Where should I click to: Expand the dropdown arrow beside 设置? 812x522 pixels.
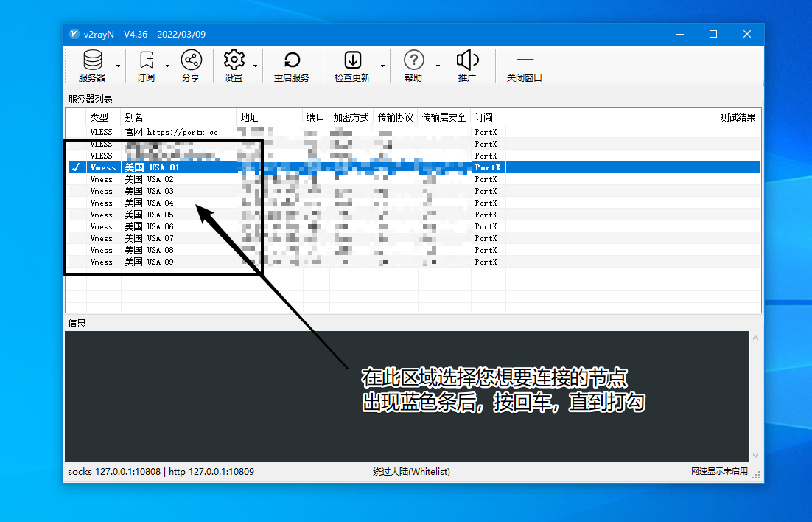[x=255, y=66]
